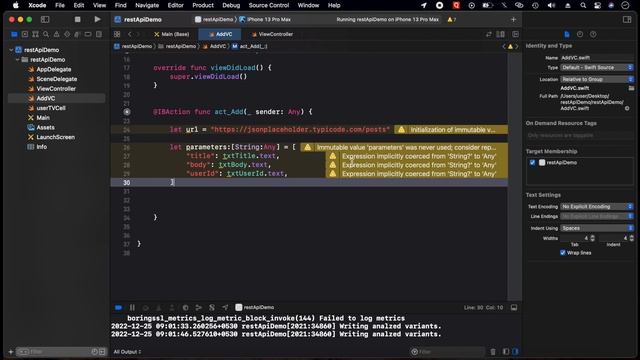Image resolution: width=640 pixels, height=360 pixels.
Task: Edit the Name field AddVC.swift
Action: [x=597, y=58]
